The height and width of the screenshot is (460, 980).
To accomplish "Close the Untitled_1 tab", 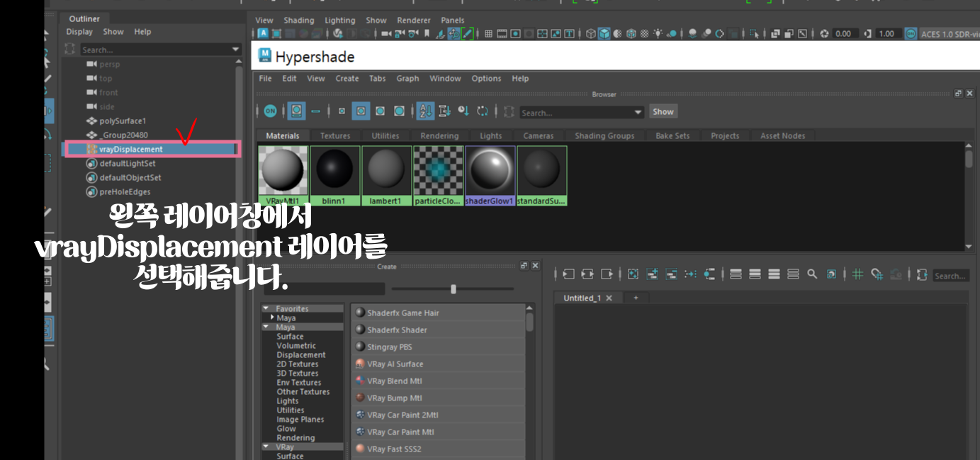I will (x=609, y=298).
